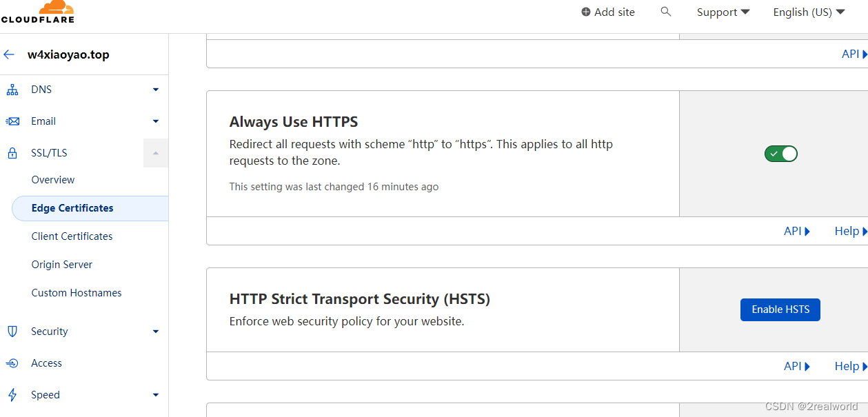This screenshot has height=417, width=868.
Task: Collapse the SSL/TLS section arrow
Action: click(156, 153)
